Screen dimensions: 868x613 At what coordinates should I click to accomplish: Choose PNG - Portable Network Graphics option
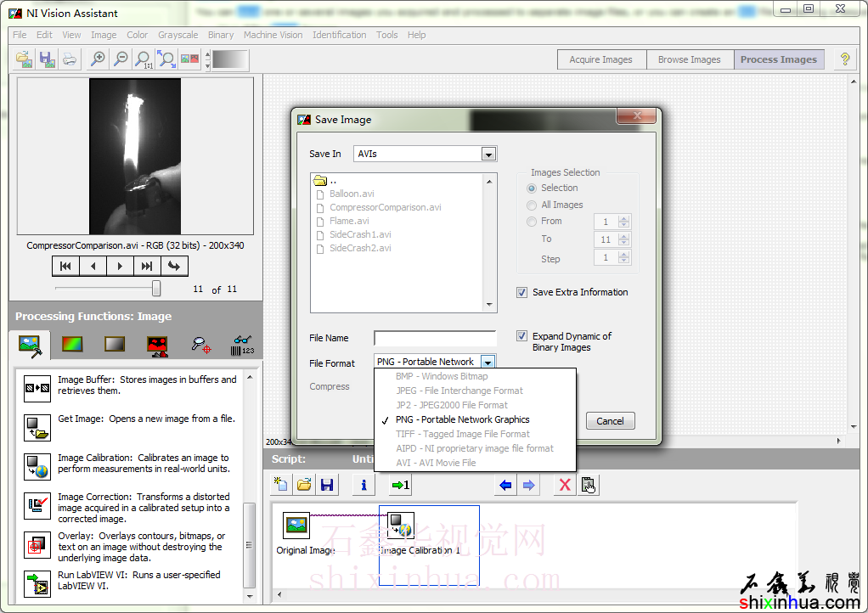(x=462, y=419)
